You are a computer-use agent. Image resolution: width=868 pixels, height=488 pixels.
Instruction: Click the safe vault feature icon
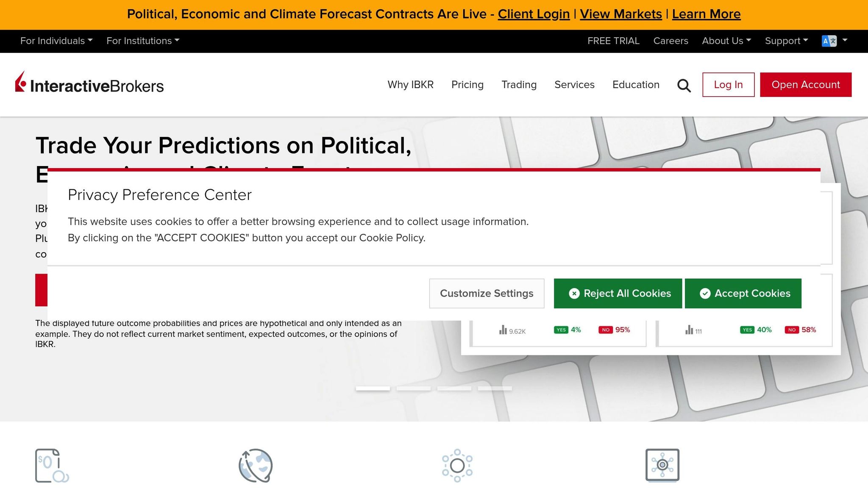coord(662,465)
